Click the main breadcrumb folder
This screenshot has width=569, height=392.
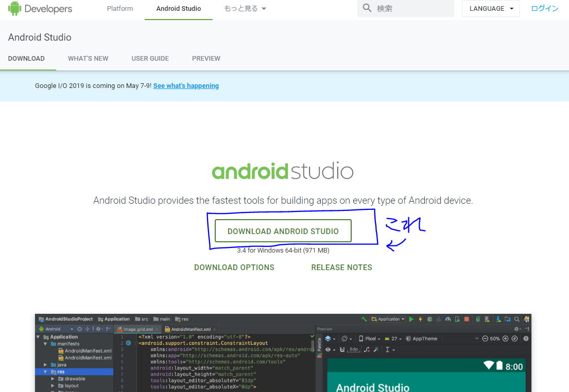point(162,319)
